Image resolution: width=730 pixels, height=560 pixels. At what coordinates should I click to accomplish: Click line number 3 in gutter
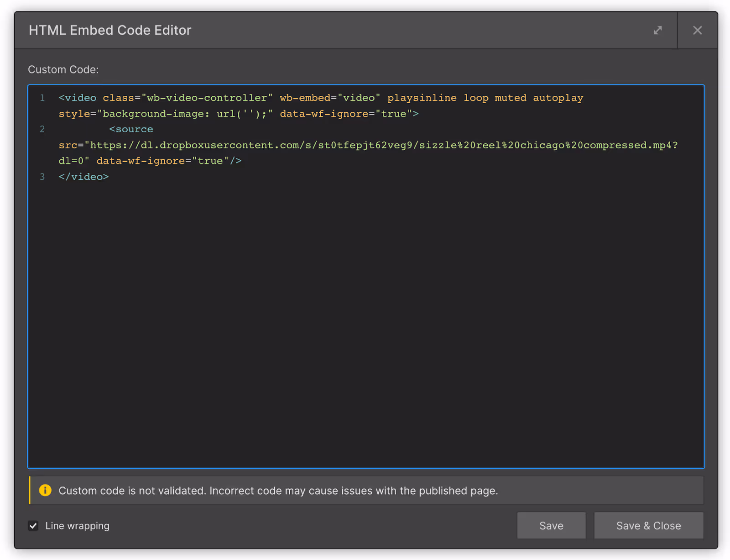click(42, 177)
